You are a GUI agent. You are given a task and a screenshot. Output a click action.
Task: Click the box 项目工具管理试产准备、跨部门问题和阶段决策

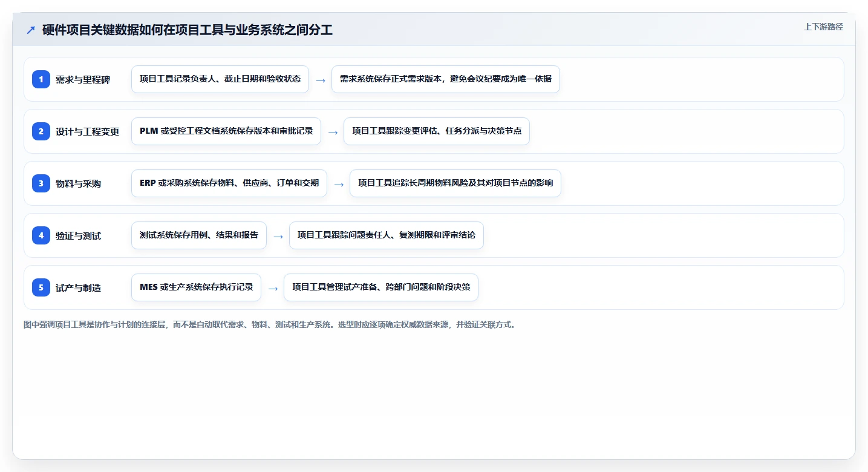coord(381,287)
